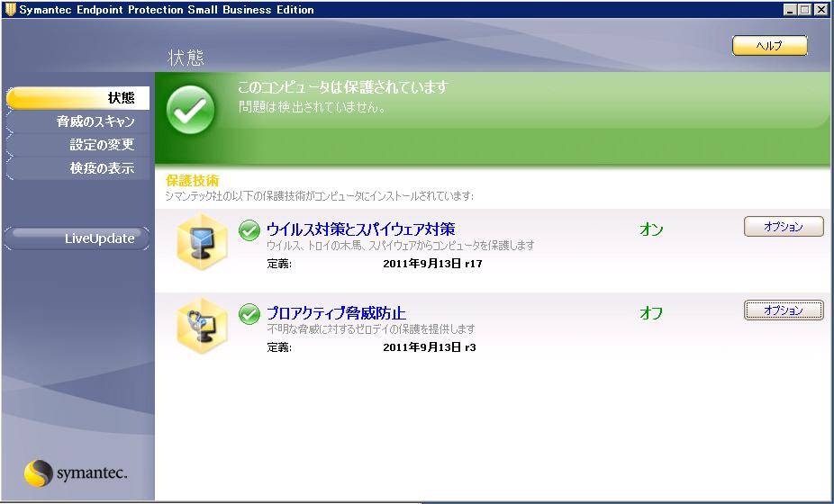The width and height of the screenshot is (834, 504).
Task: Click 問題は検出されていません text
Action: point(312,107)
